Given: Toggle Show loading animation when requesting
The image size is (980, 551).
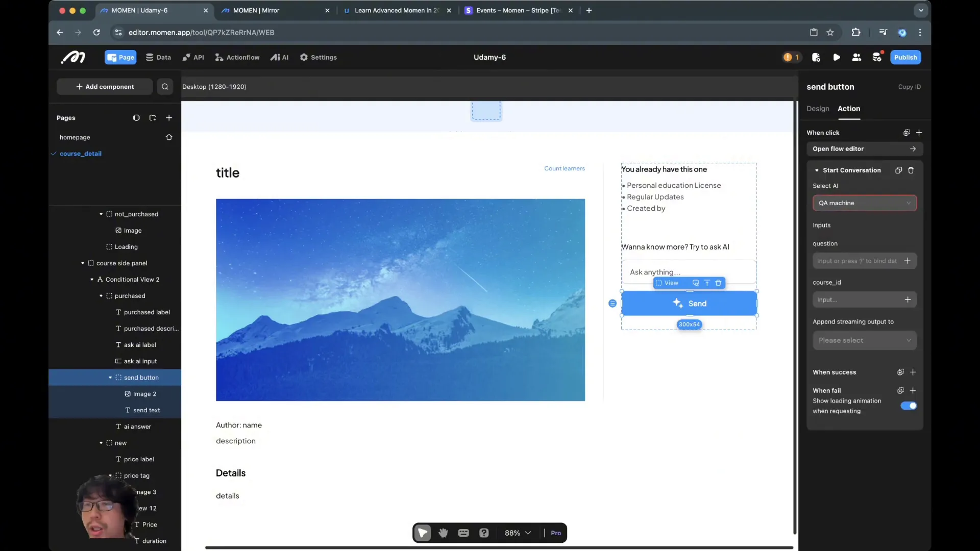Looking at the screenshot, I should coord(909,406).
